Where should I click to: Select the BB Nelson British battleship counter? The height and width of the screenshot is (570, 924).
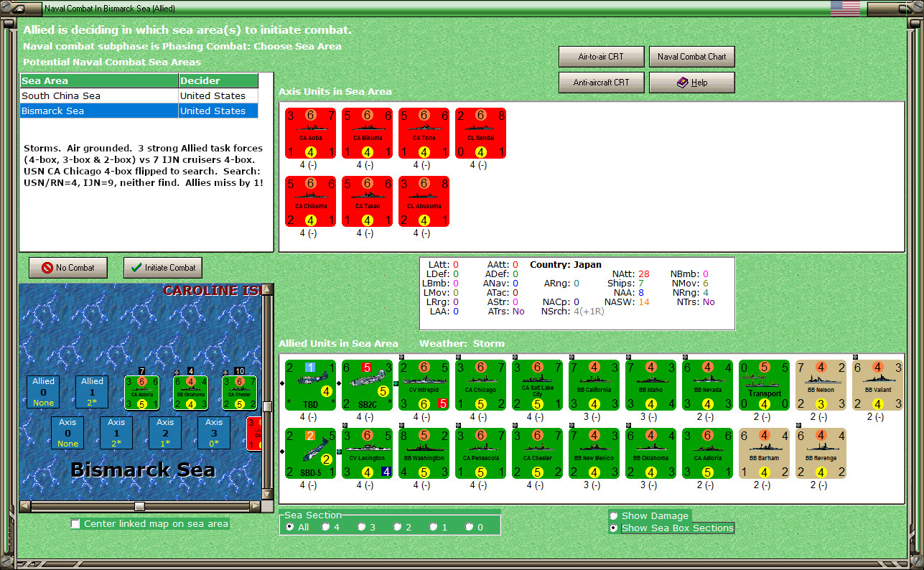tap(821, 385)
